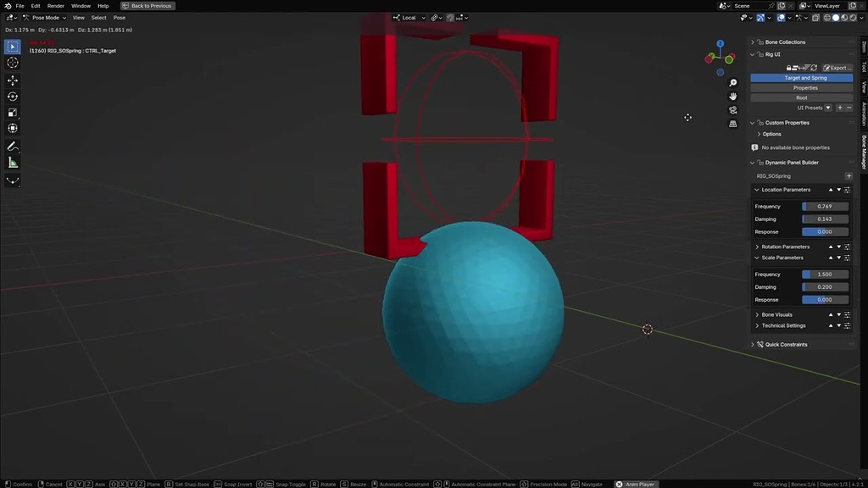The image size is (868, 488).
Task: Open Scale Parameters settings sliders icon
Action: coord(847,258)
